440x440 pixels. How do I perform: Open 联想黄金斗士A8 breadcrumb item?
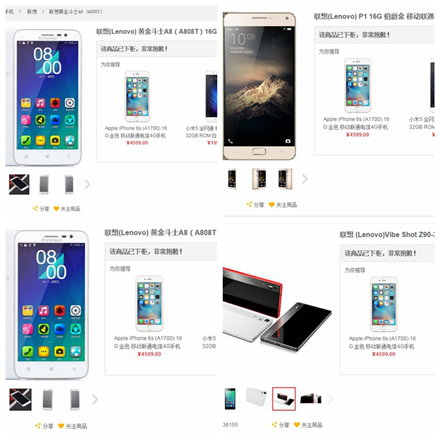[x=75, y=11]
